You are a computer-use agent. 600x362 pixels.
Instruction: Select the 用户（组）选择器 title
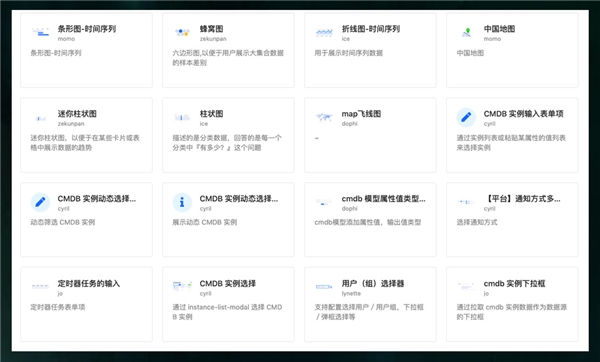(373, 284)
